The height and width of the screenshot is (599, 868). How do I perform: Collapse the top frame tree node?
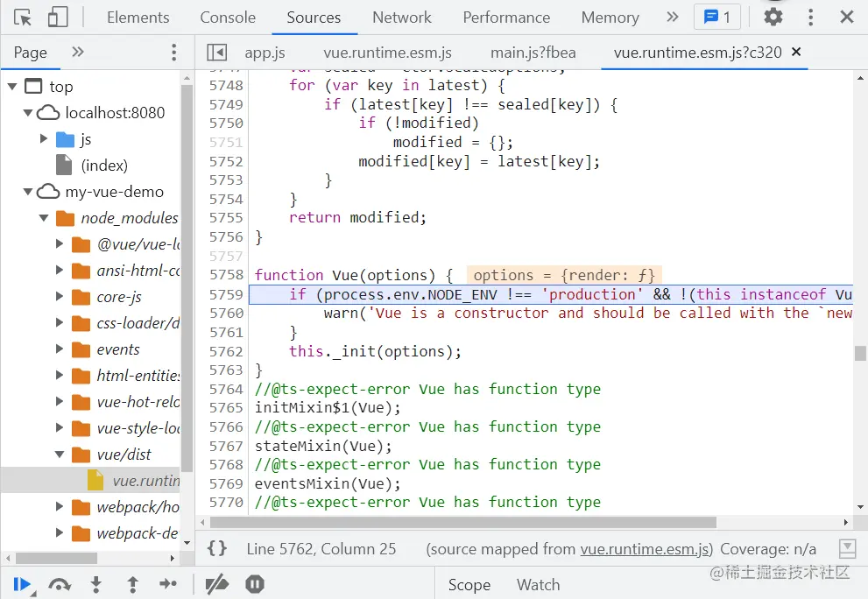(12, 87)
